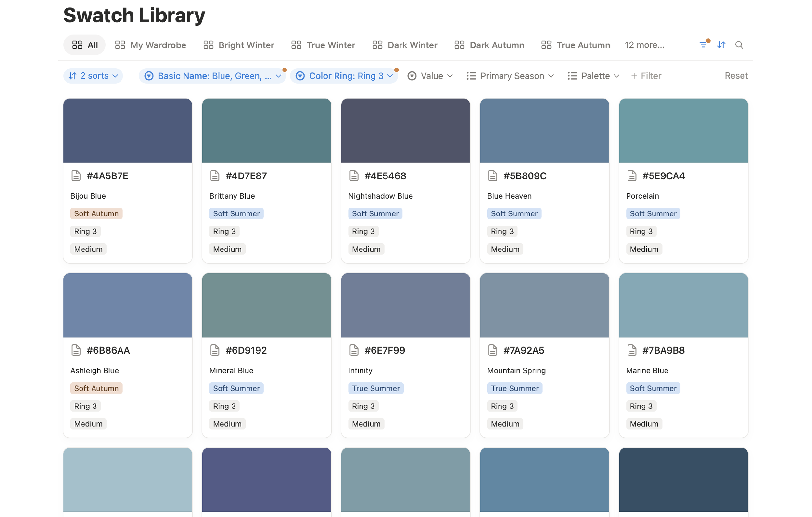Switch to the Dark Autumn tab
Screen dimensions: 812x517
pyautogui.click(x=489, y=45)
